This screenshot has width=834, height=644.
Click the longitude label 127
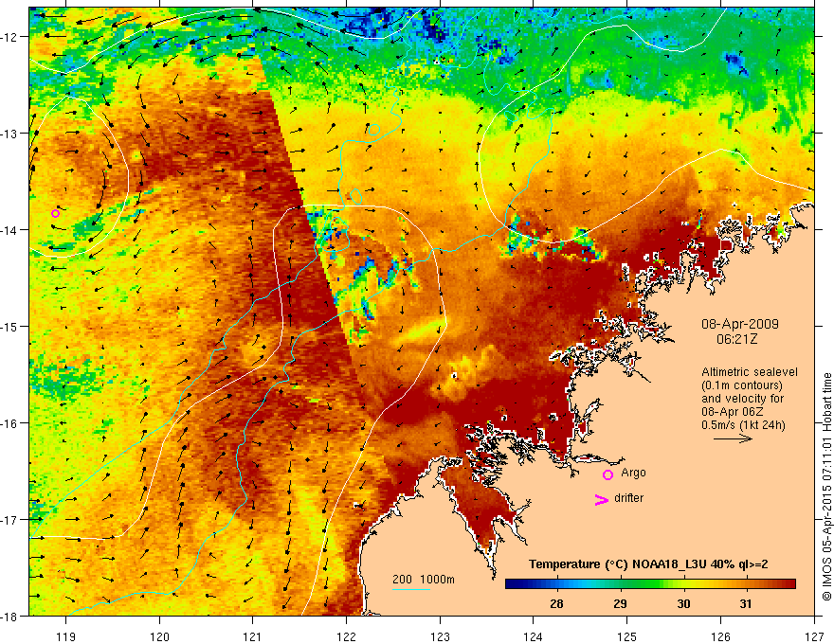[814, 636]
